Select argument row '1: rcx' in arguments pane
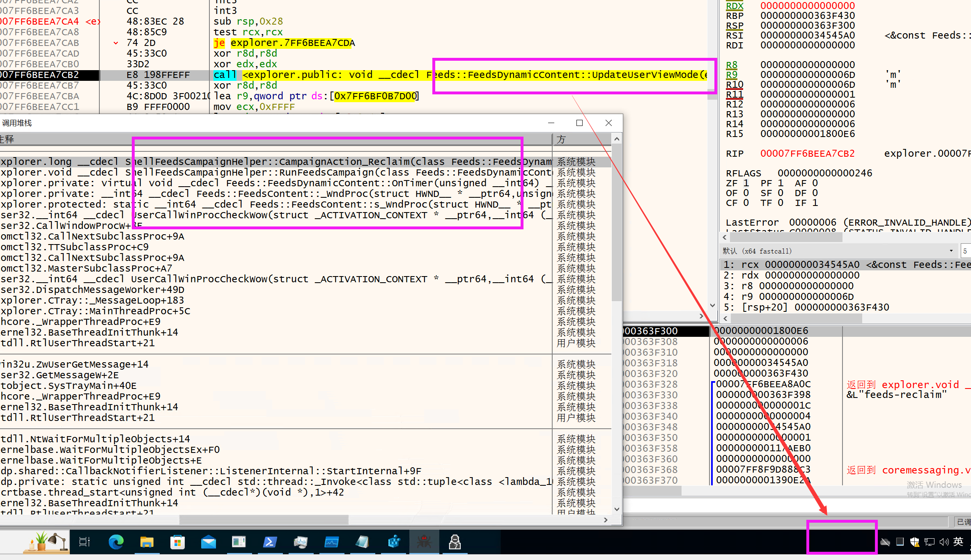Image resolution: width=971 pixels, height=560 pixels. (845, 265)
